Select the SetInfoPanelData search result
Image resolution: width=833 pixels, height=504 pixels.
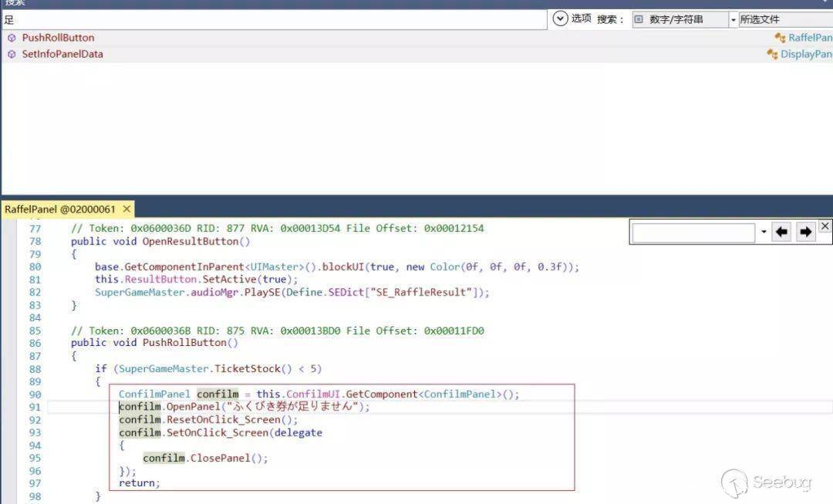coord(62,55)
